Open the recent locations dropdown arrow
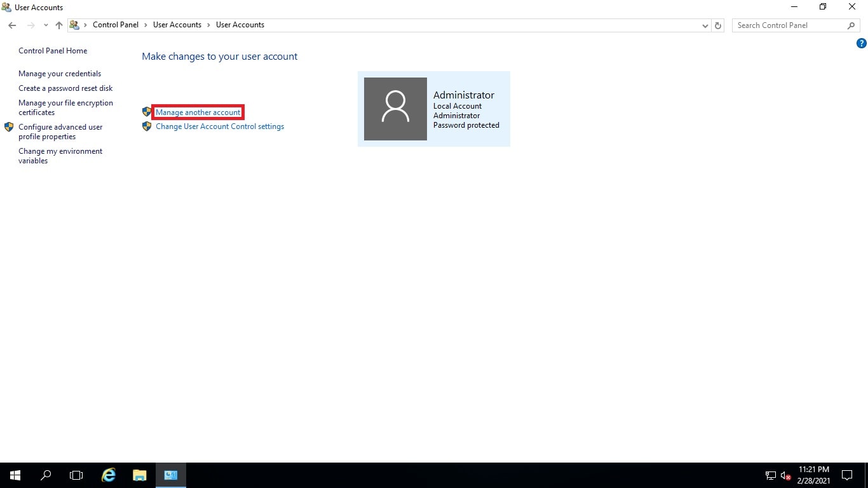Image resolution: width=868 pixels, height=488 pixels. [46, 25]
